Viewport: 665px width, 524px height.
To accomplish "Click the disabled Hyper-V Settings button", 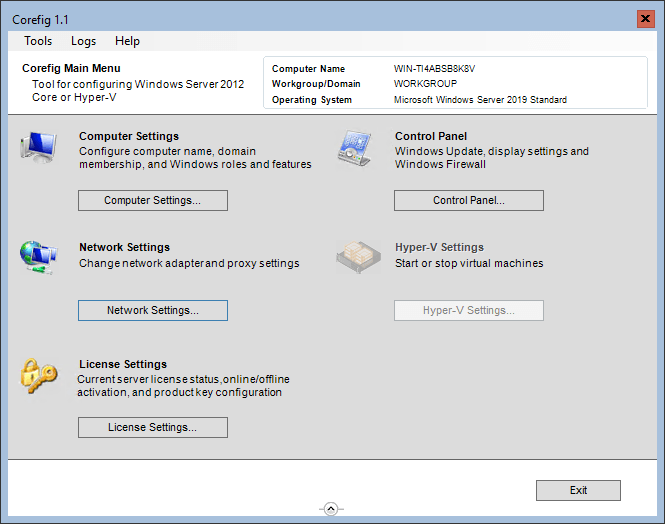I will (x=469, y=310).
